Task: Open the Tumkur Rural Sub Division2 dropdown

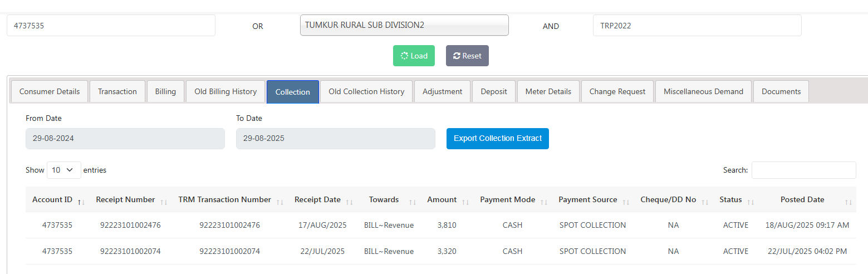Action: [x=404, y=25]
